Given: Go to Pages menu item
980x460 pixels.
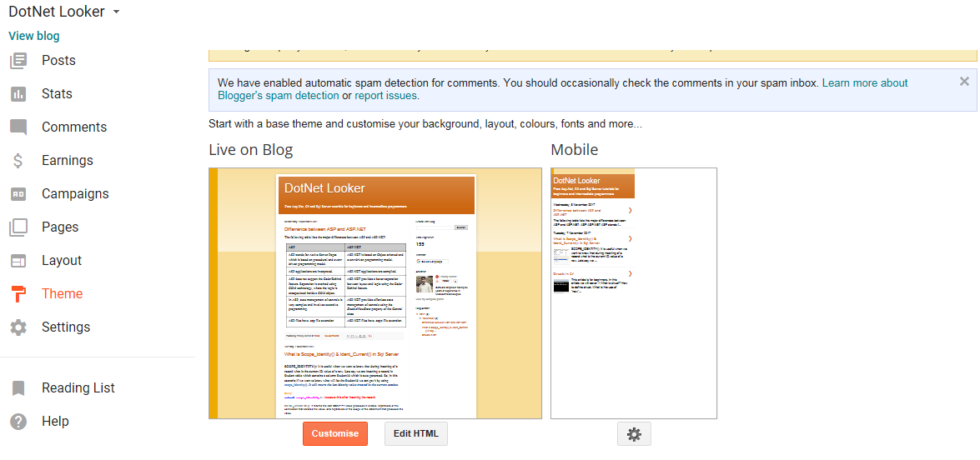Looking at the screenshot, I should [60, 227].
